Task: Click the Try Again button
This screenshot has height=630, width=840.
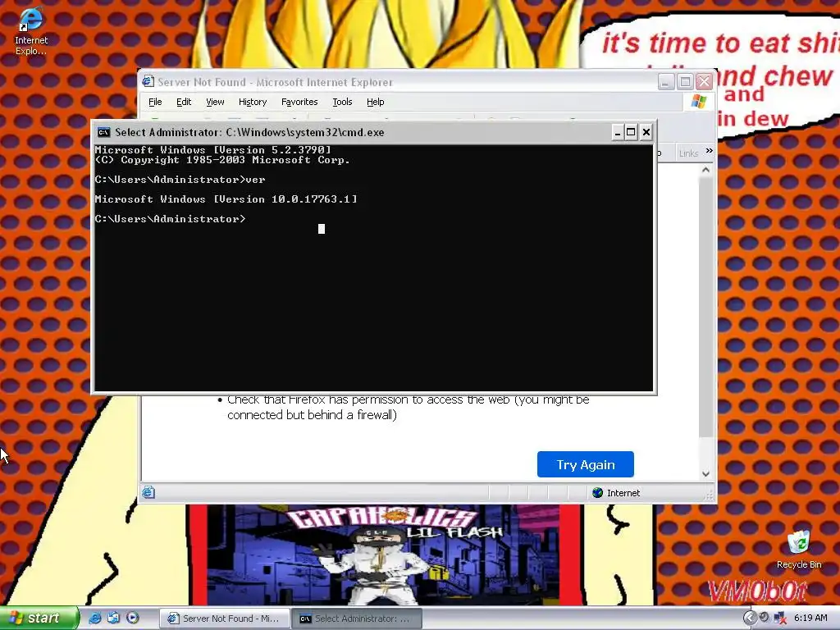Action: 585,464
